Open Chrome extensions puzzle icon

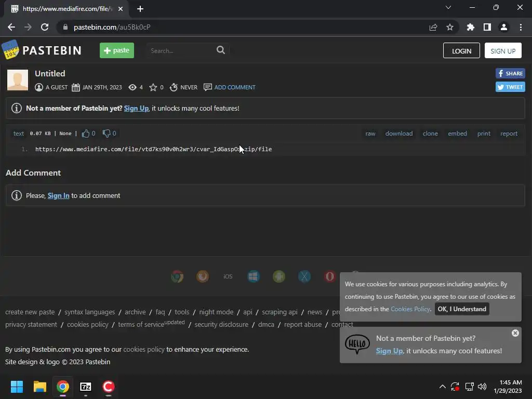pyautogui.click(x=470, y=27)
